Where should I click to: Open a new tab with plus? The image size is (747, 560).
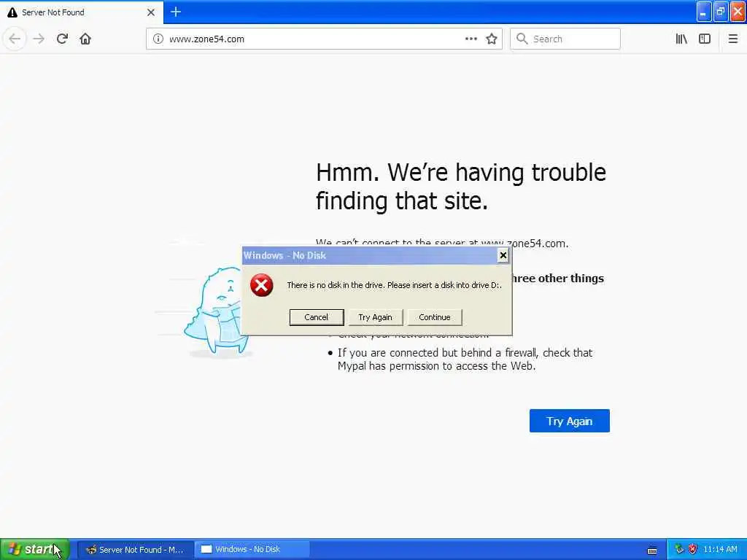(x=176, y=12)
